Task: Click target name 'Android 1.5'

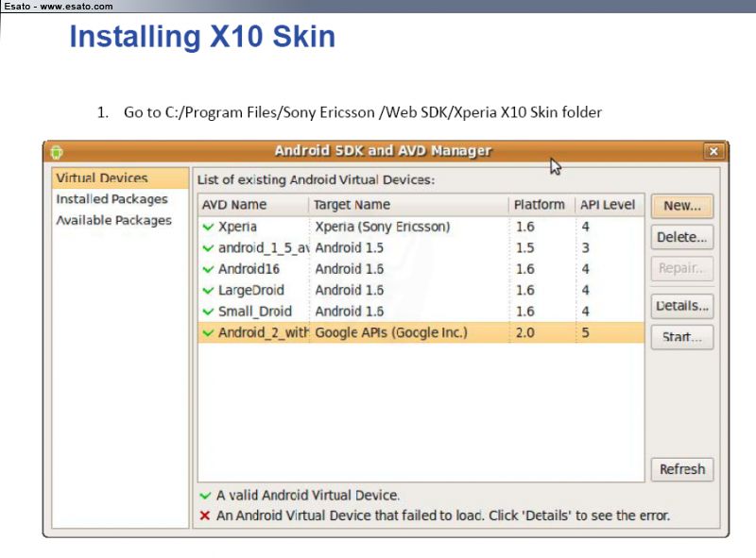Action: [x=349, y=248]
